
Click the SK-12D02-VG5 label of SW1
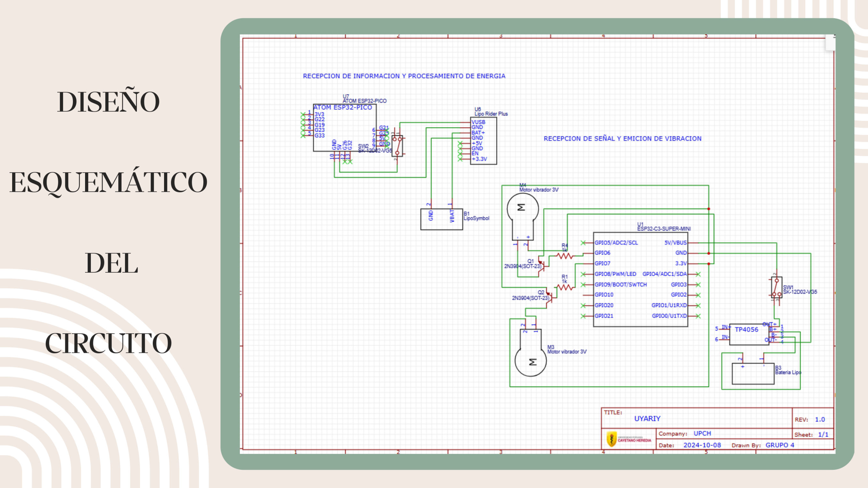pyautogui.click(x=800, y=292)
